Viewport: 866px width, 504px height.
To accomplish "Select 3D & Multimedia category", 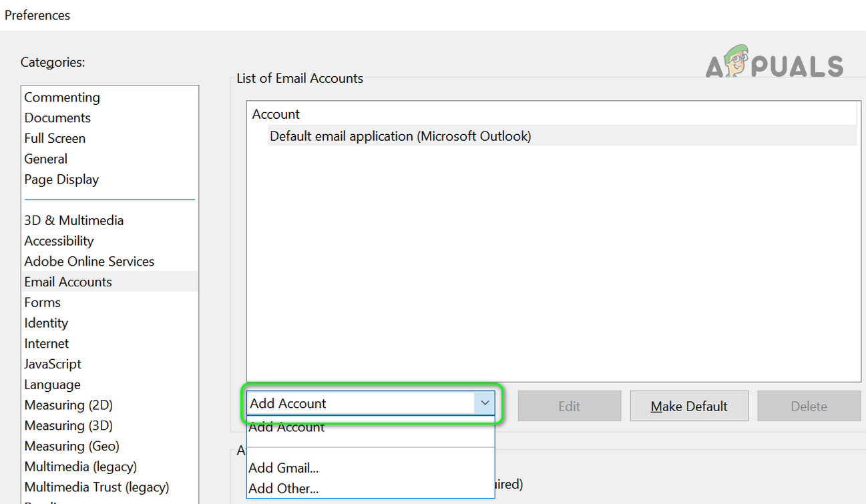I will (74, 220).
